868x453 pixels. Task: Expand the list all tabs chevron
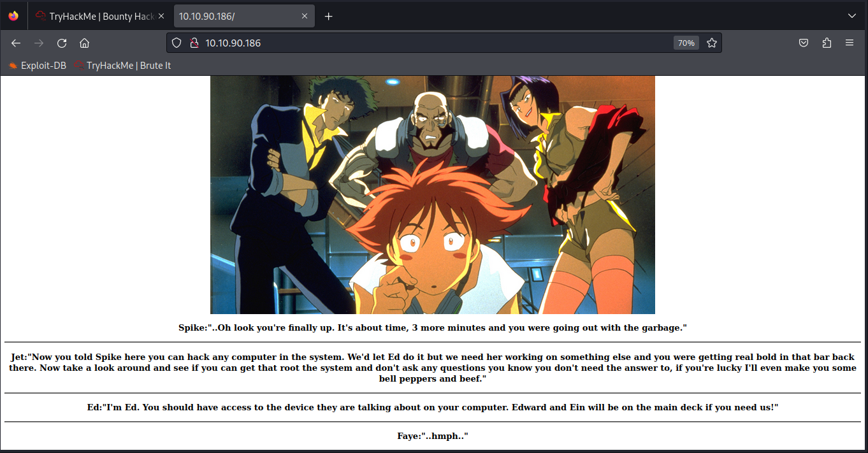[852, 16]
